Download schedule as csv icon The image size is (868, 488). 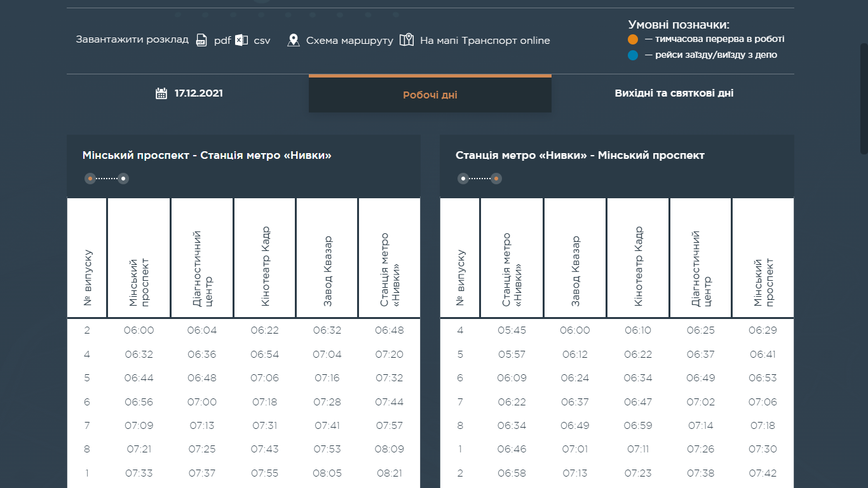point(241,40)
